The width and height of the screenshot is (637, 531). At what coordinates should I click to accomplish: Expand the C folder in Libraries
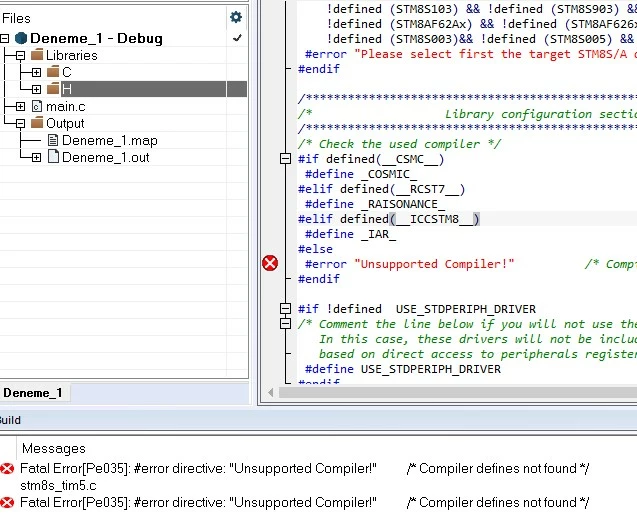[x=36, y=72]
